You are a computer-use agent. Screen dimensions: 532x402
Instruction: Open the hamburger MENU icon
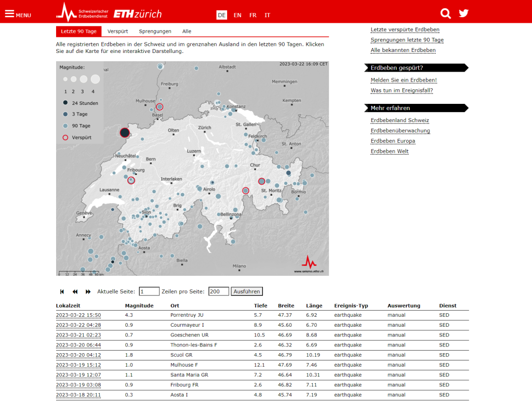(x=18, y=14)
